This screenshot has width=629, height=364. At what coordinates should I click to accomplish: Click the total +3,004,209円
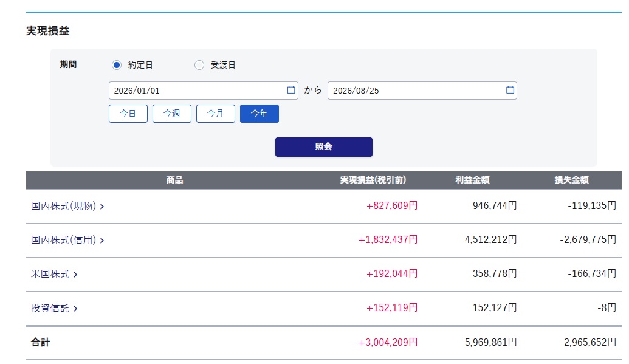coord(388,343)
